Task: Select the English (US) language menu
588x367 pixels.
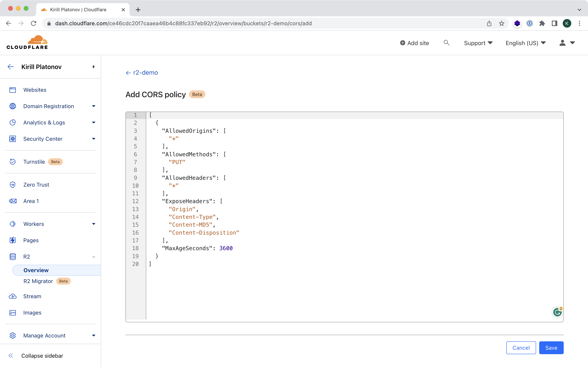Action: click(x=525, y=43)
